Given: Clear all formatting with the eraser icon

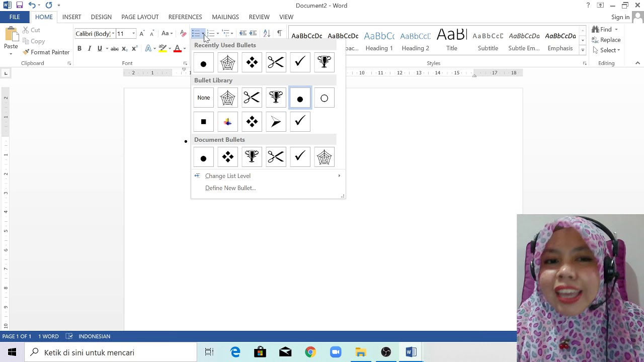Looking at the screenshot, I should (x=183, y=34).
